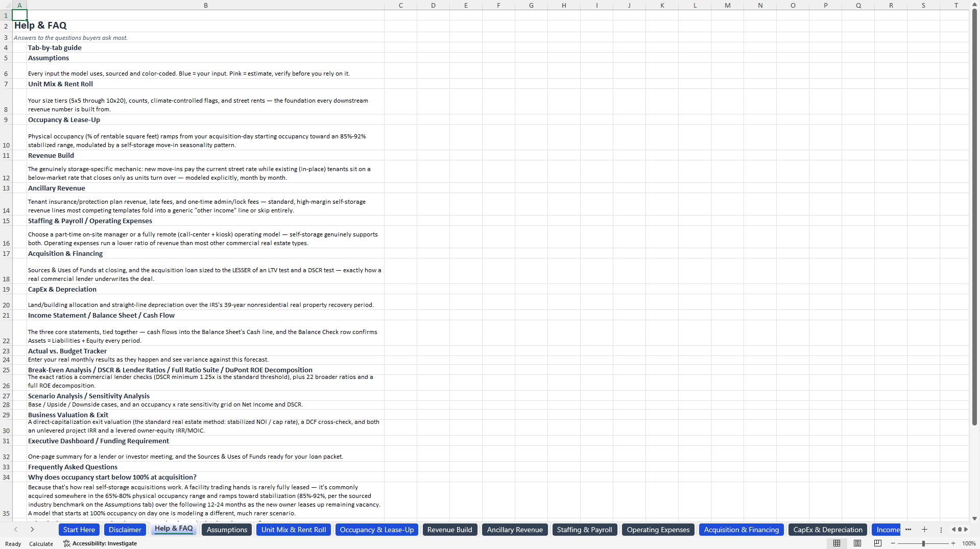Add a new sheet with plus icon
The width and height of the screenshot is (980, 549).
(x=924, y=530)
